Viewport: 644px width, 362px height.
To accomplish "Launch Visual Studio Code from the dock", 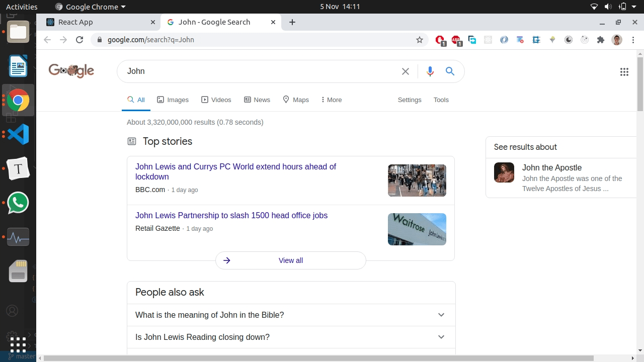I will click(18, 134).
